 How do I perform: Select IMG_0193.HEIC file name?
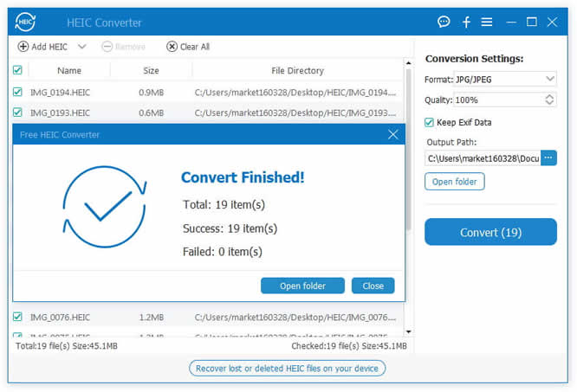click(x=60, y=113)
